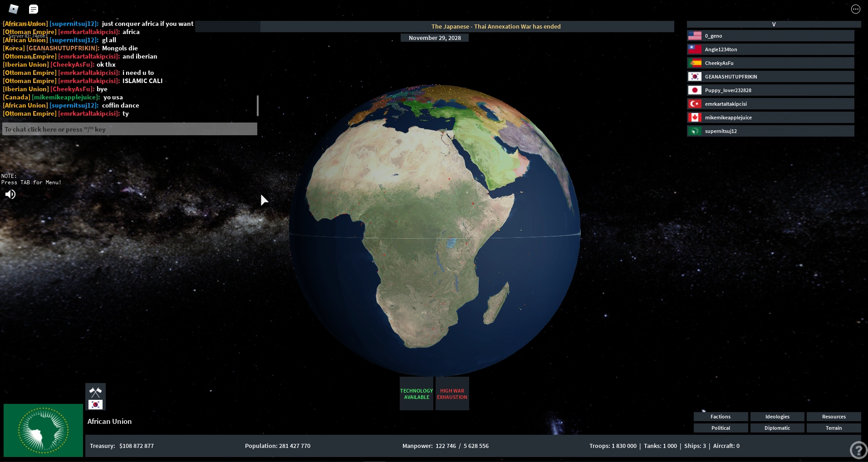The image size is (868, 462).
Task: Select player CheekyAsFu in the list
Action: 770,63
